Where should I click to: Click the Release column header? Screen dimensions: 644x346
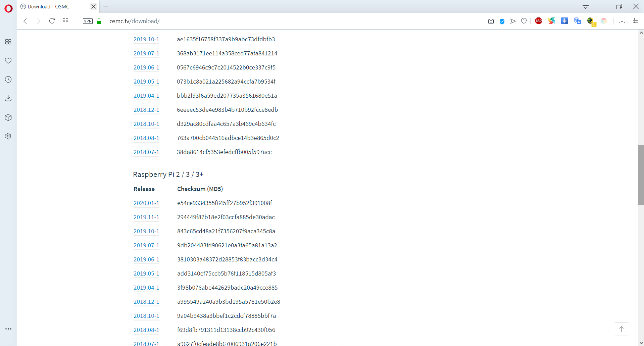[144, 189]
